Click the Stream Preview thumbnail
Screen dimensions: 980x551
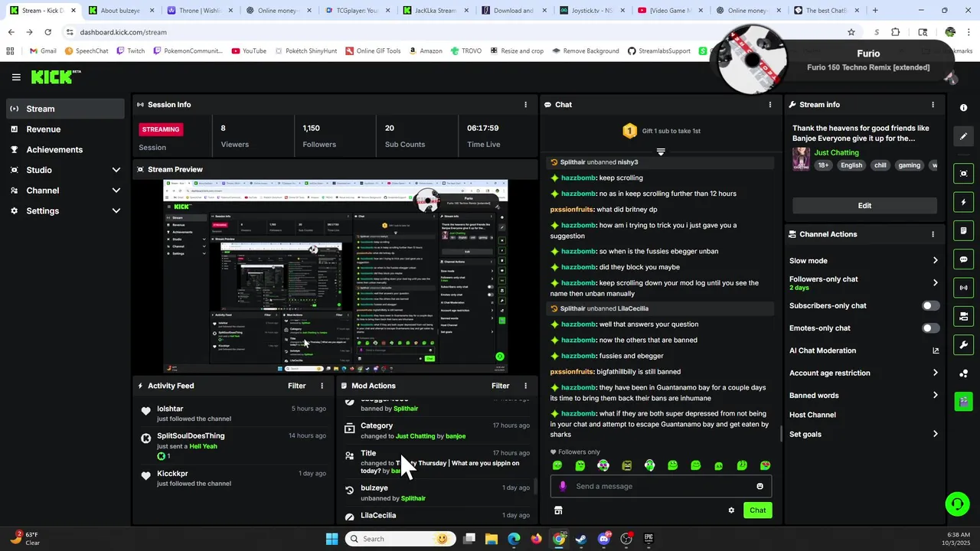(335, 276)
